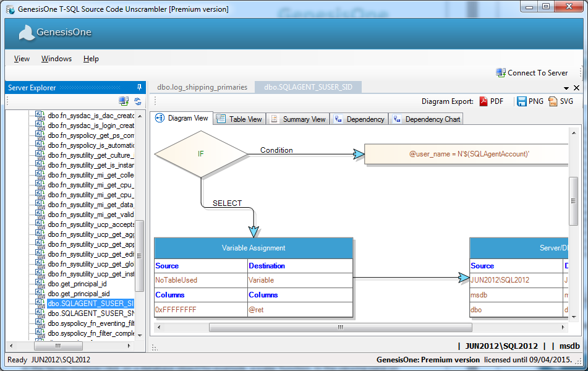Click the icon beside dbo.fn_sysutility_get_is_instar

coord(40,164)
